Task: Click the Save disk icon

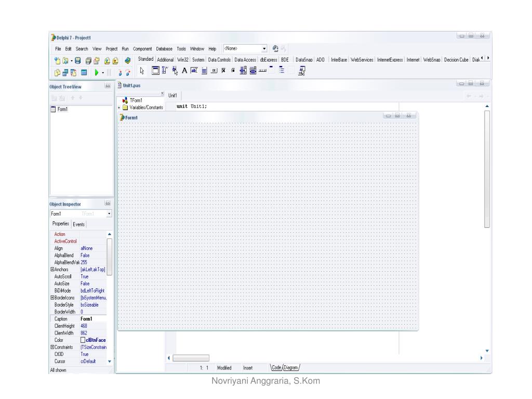Action: [x=78, y=61]
